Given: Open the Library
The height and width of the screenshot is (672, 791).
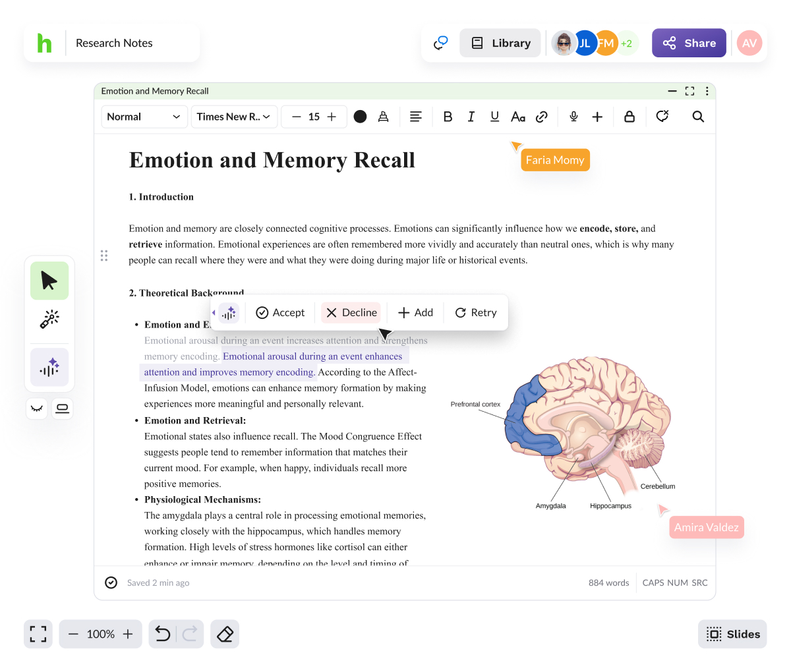Looking at the screenshot, I should pos(501,43).
